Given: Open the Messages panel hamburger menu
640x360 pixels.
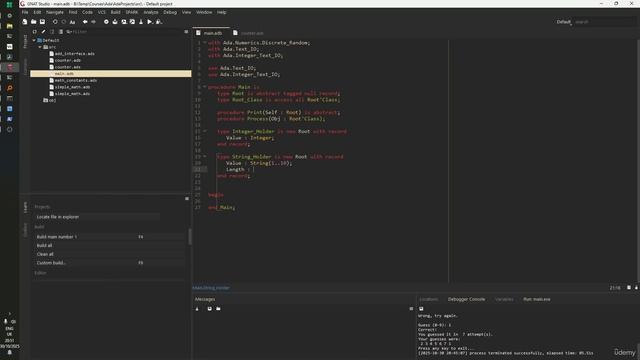Looking at the screenshot, I should click(411, 309).
